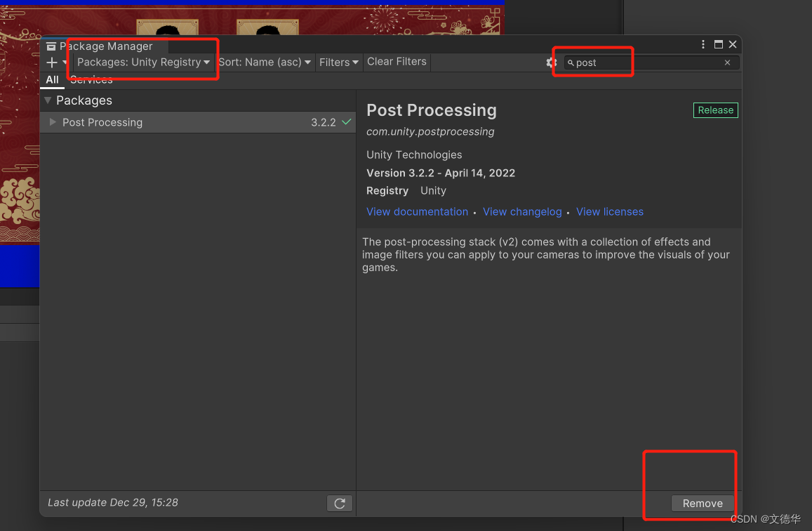Refresh the package list
The image size is (812, 531).
coord(340,502)
